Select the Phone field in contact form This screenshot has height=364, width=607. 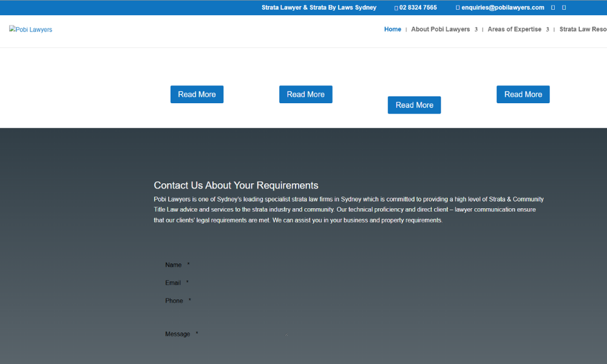(x=243, y=301)
